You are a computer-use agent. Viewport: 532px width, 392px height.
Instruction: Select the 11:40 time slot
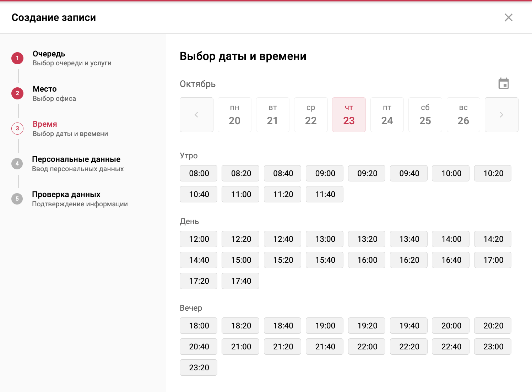(x=325, y=194)
